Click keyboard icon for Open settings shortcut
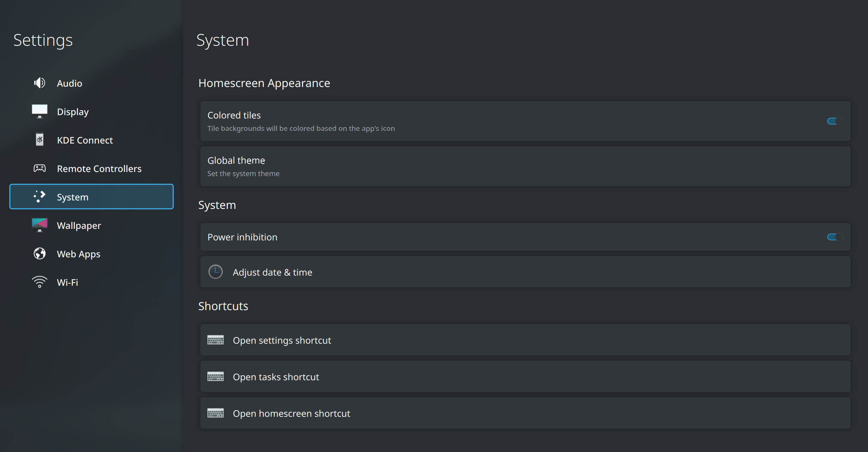This screenshot has height=452, width=868. point(216,340)
